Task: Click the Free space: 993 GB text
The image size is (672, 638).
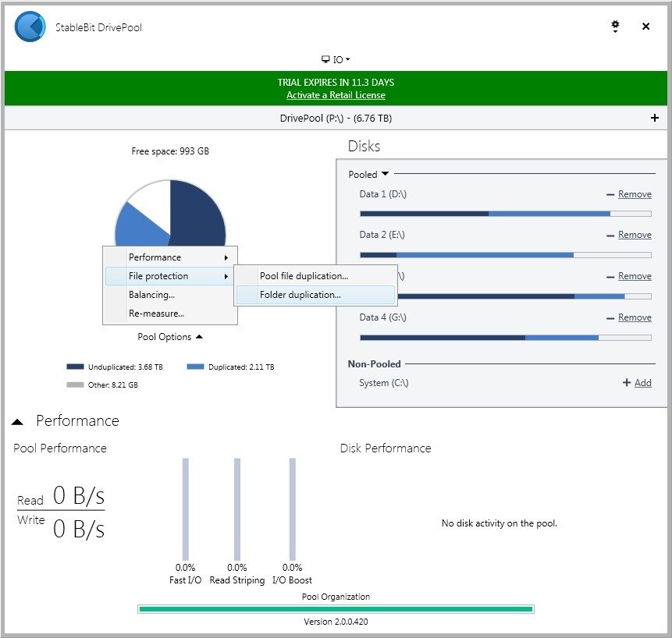Action: [x=170, y=151]
